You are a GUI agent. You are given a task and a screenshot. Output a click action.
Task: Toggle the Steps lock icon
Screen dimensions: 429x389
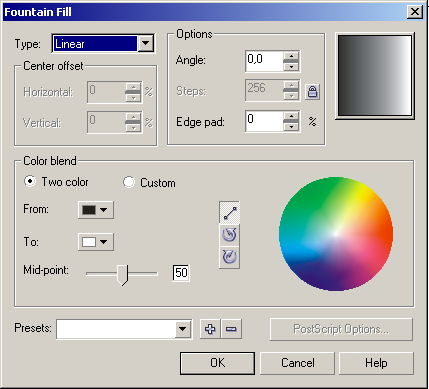click(x=312, y=92)
